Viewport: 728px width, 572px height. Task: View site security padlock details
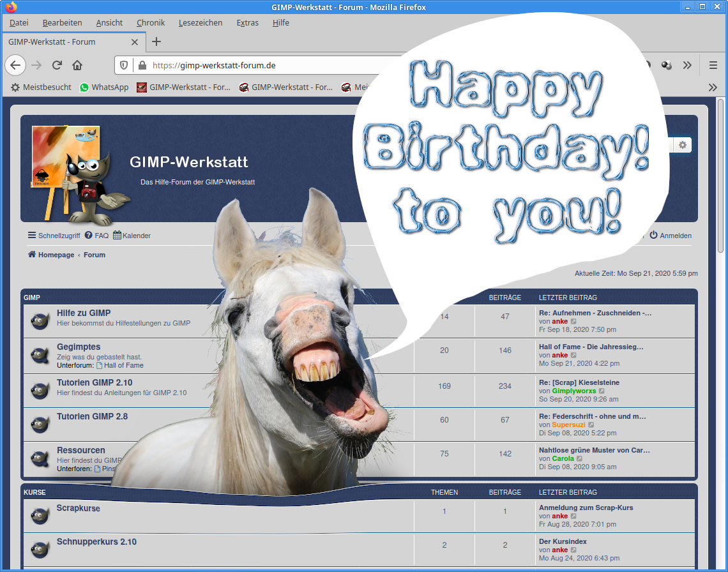pos(142,66)
